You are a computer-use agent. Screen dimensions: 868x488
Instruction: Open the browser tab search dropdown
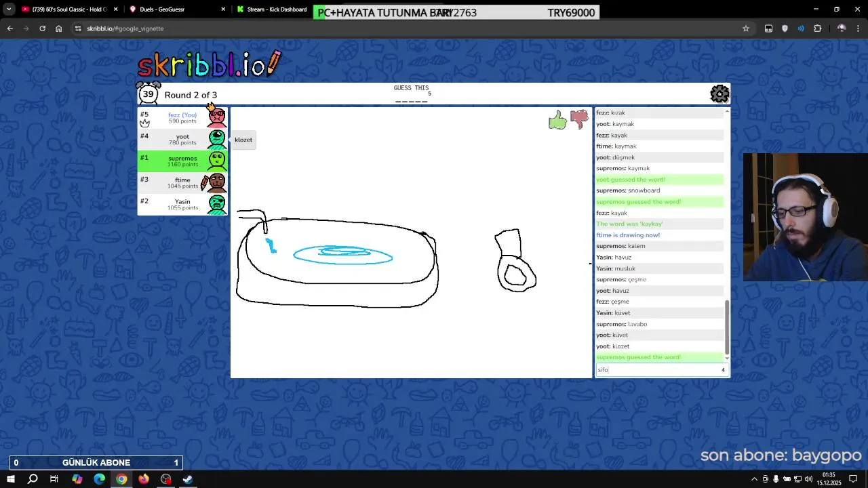[x=9, y=9]
